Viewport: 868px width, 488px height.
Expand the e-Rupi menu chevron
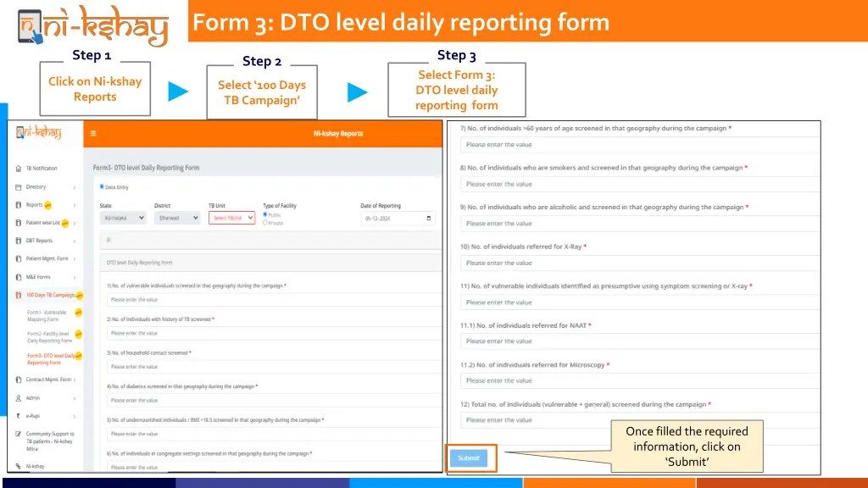75,416
